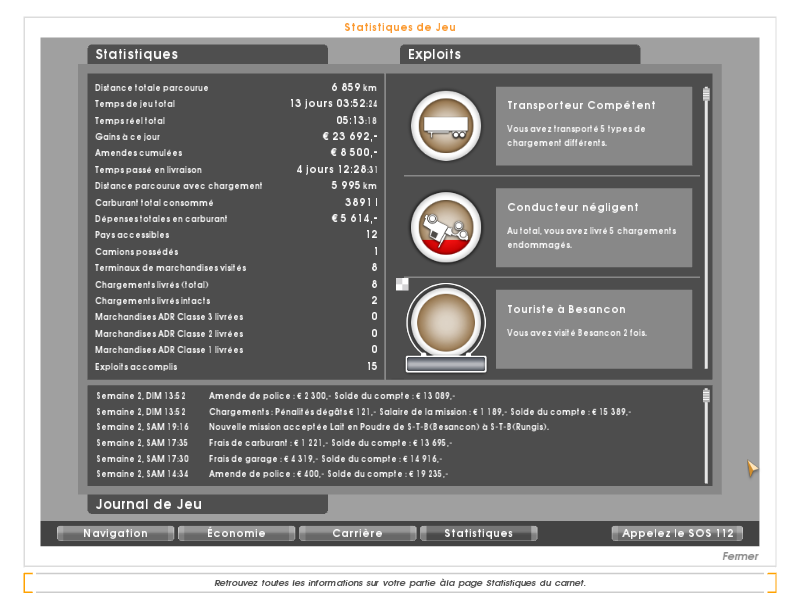This screenshot has height=600, width=800.
Task: Click the Frais de garage € 4 319 entry
Action: point(269,459)
